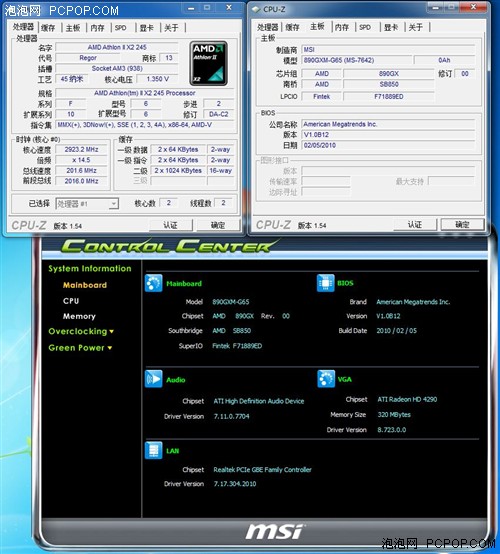Expand the Overclocking menu in Control Center
The width and height of the screenshot is (500, 554).
(81, 331)
